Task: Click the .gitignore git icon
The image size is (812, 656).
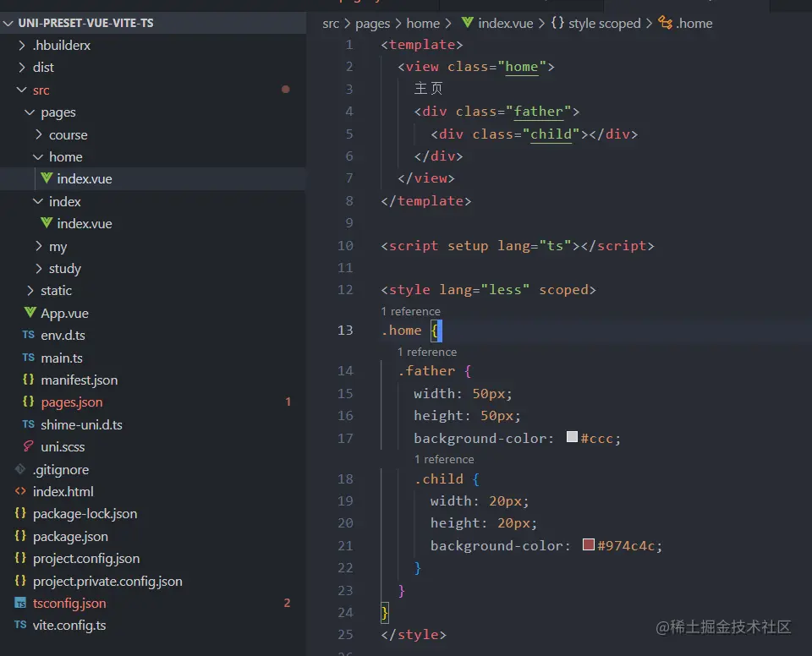Action: point(20,469)
